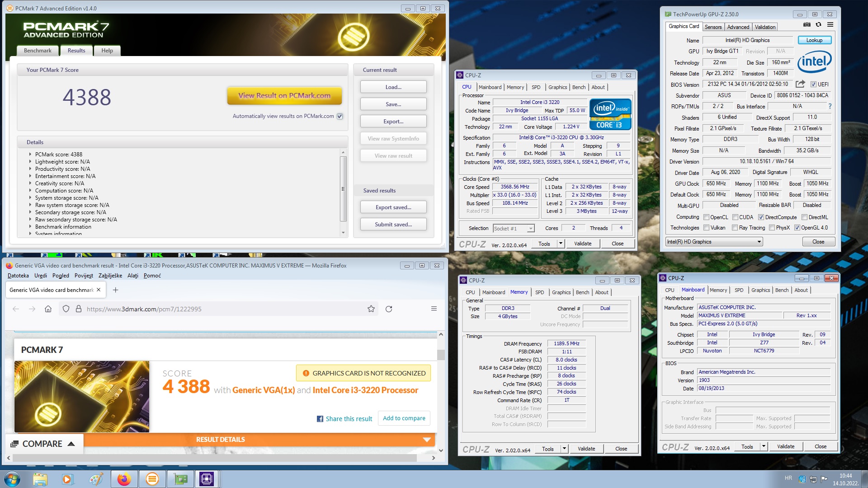The width and height of the screenshot is (868, 488).
Task: Open the GPU-Z screenshot camera icon
Action: click(807, 25)
